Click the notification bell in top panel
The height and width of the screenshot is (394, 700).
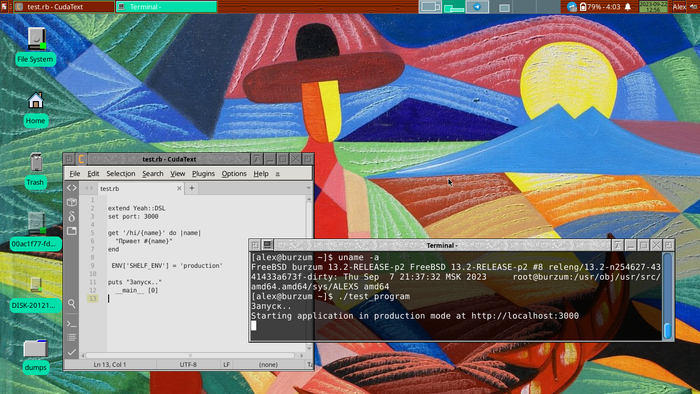coord(628,7)
